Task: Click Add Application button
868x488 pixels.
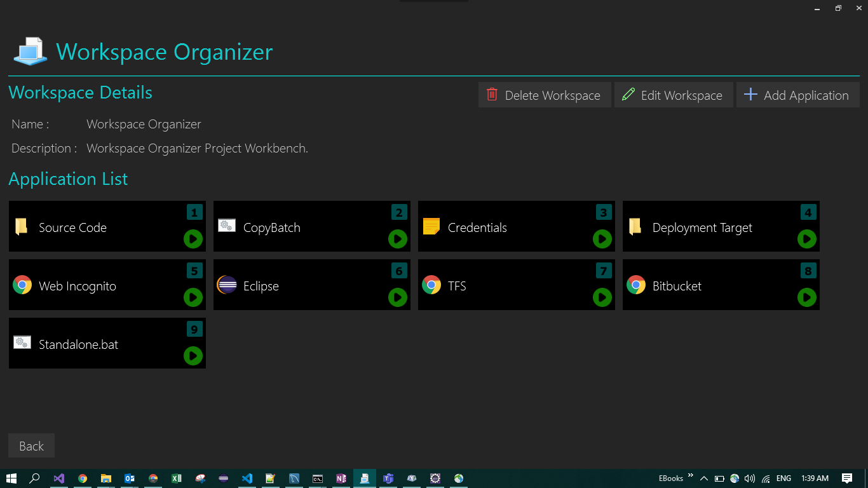Action: (798, 95)
